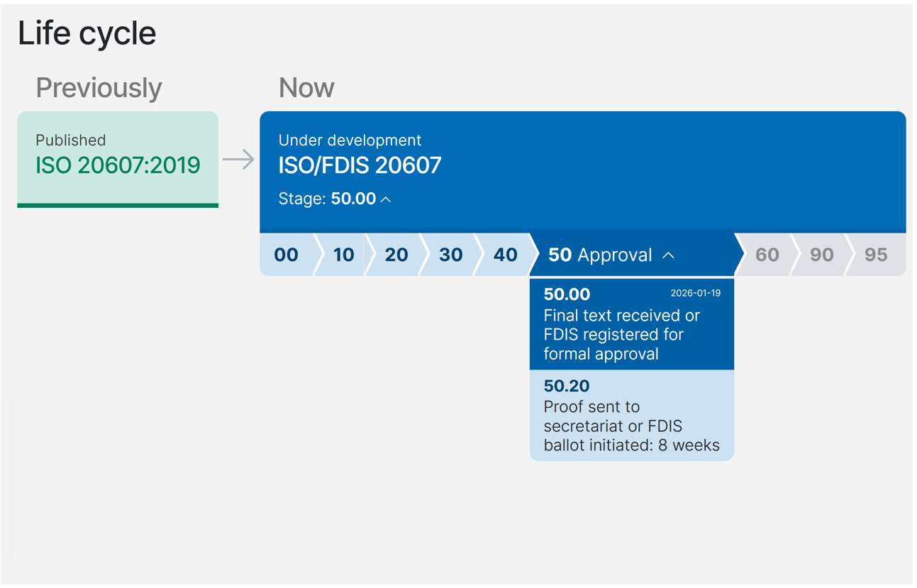
Task: Click the 50.20 Proof sent entry
Action: click(x=631, y=416)
